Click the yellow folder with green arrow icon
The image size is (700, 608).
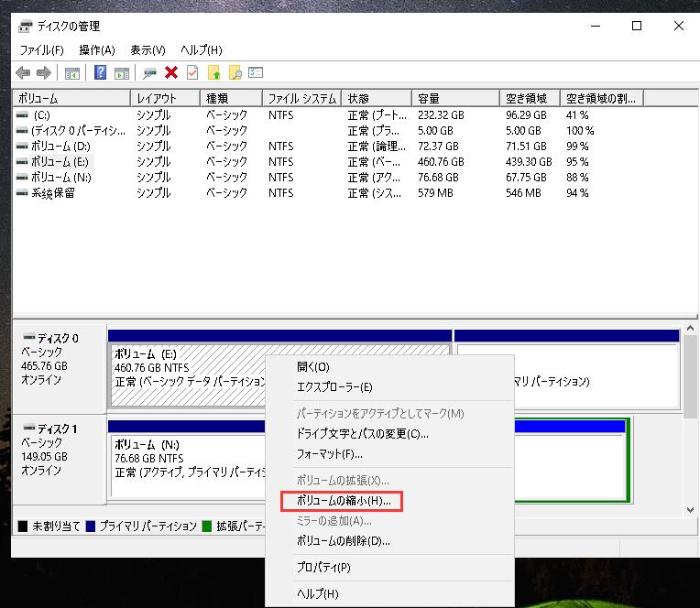coord(214,72)
